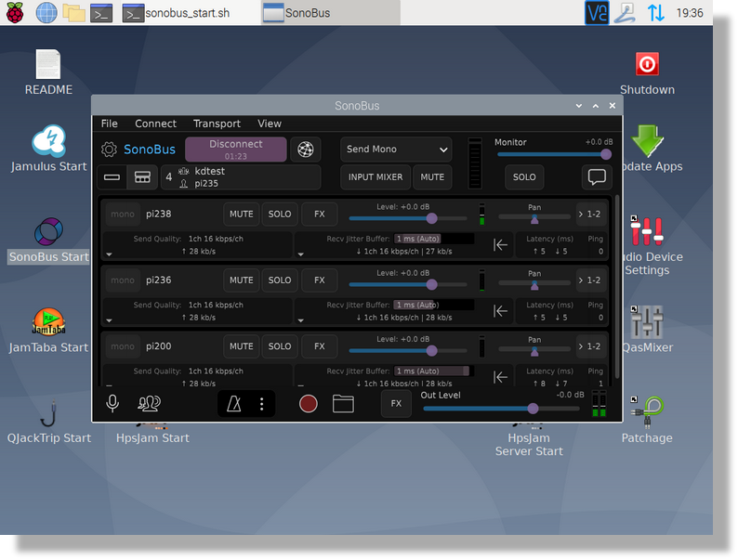This screenshot has height=560, width=738.
Task: Open the Connect menu
Action: coord(156,124)
